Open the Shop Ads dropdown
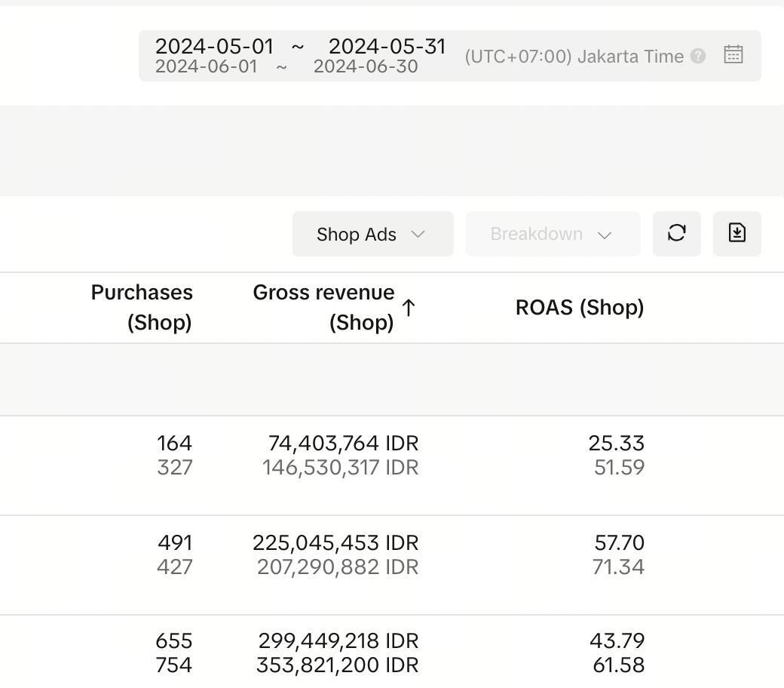This screenshot has width=784, height=688. click(x=372, y=234)
